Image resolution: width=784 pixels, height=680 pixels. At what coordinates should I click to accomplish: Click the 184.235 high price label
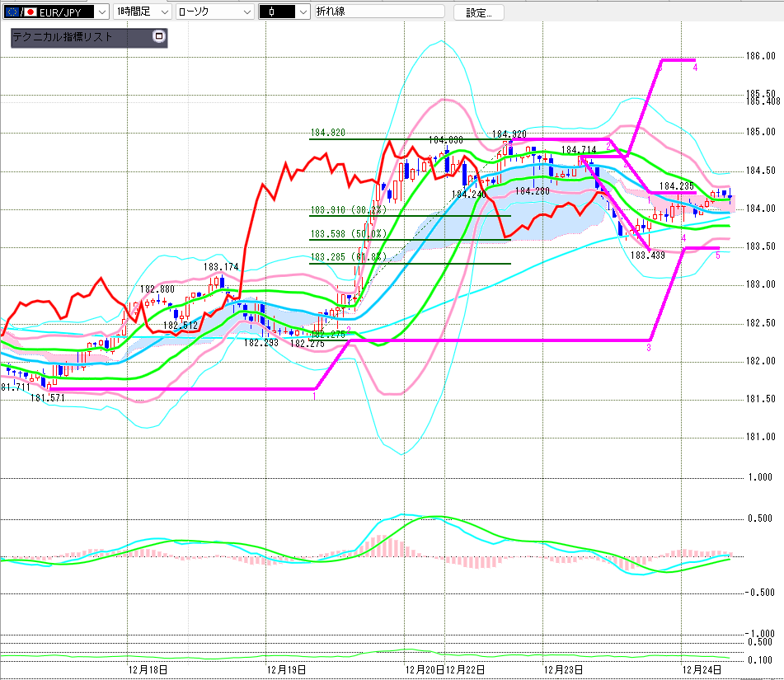(678, 186)
